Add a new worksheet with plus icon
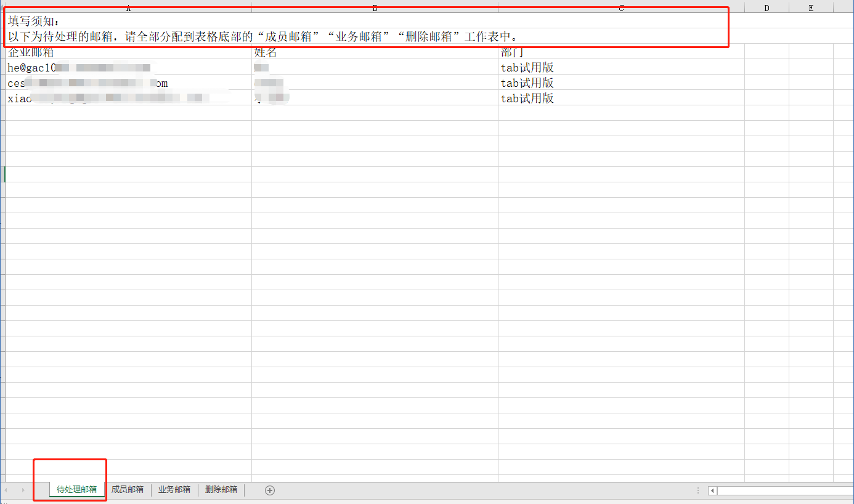The image size is (854, 504). coord(269,490)
